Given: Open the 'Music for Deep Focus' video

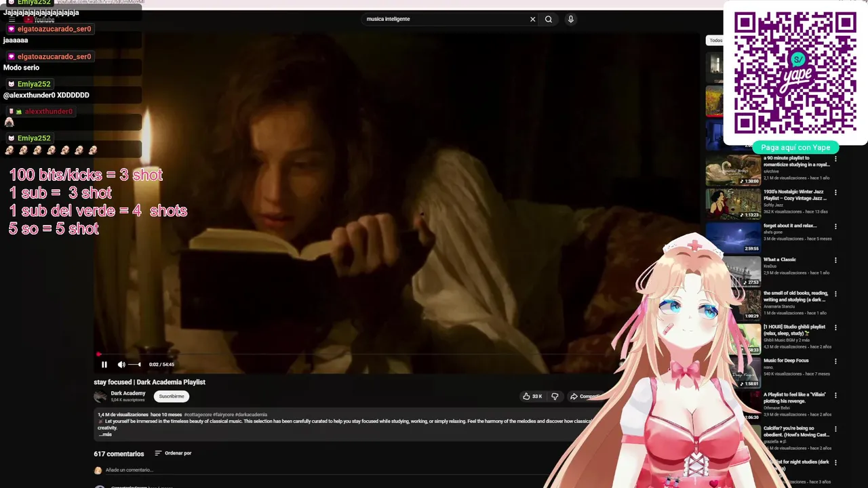Looking at the screenshot, I should pos(786,361).
